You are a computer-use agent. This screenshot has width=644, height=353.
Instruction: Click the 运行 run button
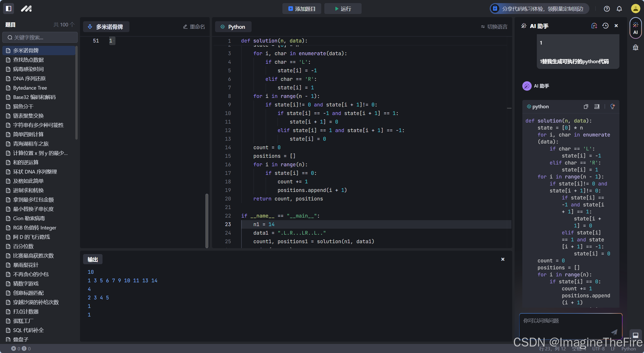(x=343, y=9)
